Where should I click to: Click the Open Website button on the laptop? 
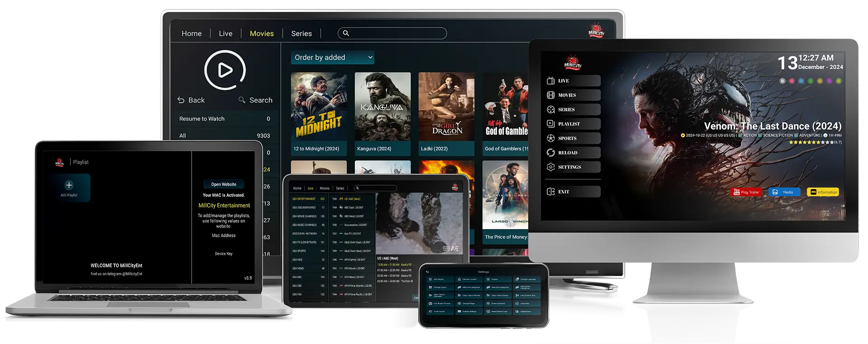223,184
